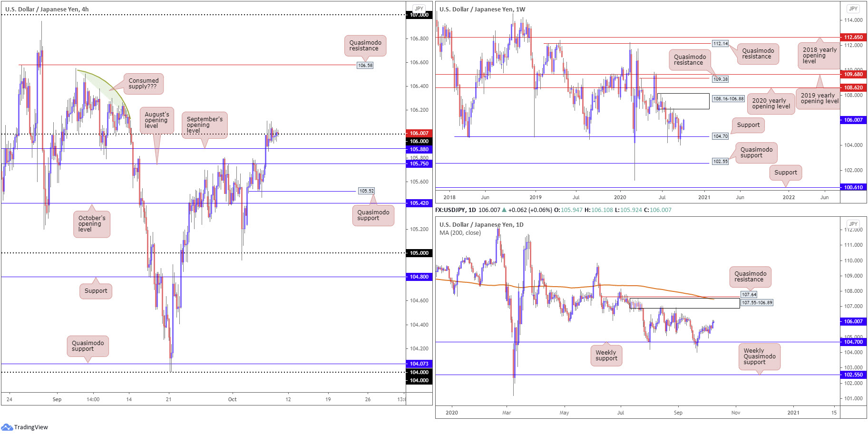The width and height of the screenshot is (868, 434).
Task: Click the "August's opening level" callout
Action: coord(156,120)
